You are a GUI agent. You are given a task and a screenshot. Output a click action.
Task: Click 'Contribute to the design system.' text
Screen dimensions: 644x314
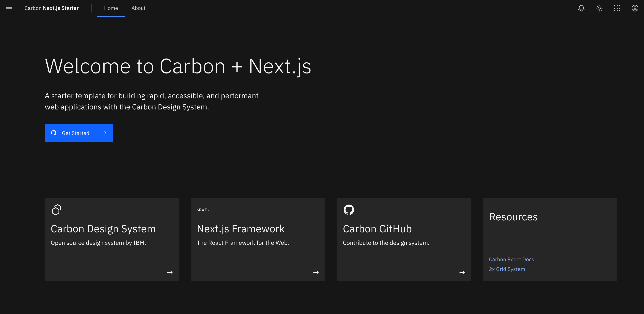pos(386,243)
